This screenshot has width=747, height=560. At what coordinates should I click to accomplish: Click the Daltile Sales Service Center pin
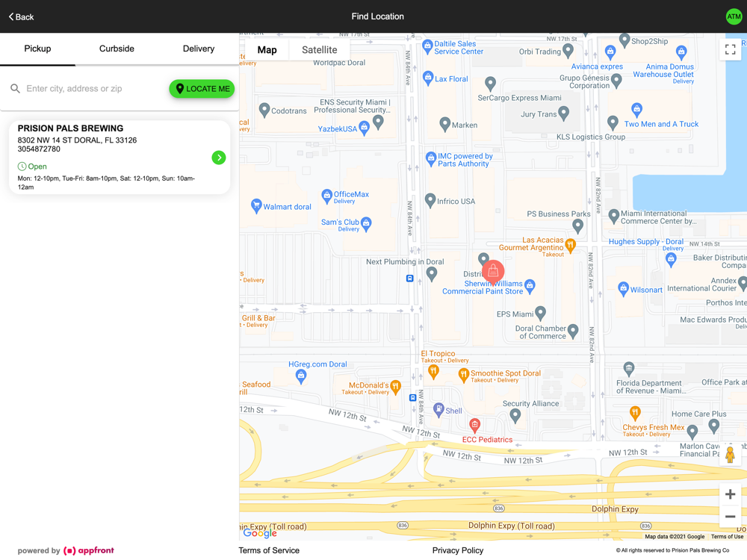tap(428, 46)
